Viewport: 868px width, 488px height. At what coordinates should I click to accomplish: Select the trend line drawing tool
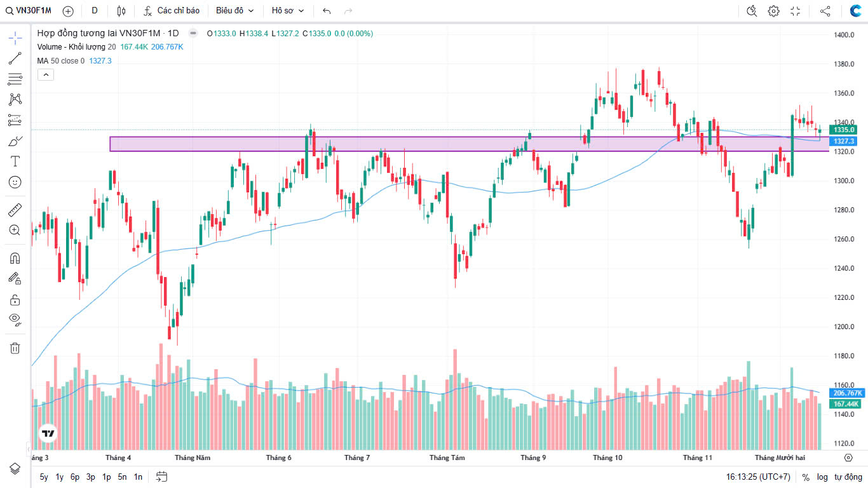pos(15,58)
